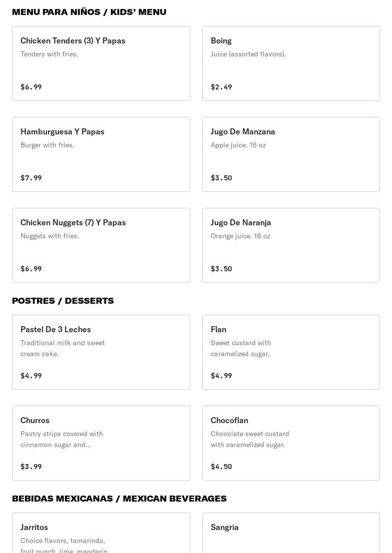Open the Chicken Tenders (3) Y Papas item
Screen dimensions: 392x553
[73, 41]
